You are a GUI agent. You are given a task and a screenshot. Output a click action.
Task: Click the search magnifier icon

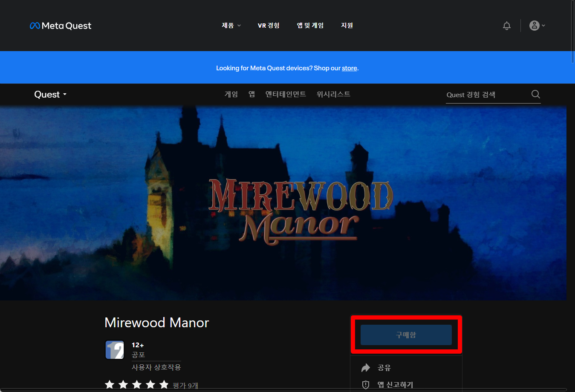click(536, 94)
